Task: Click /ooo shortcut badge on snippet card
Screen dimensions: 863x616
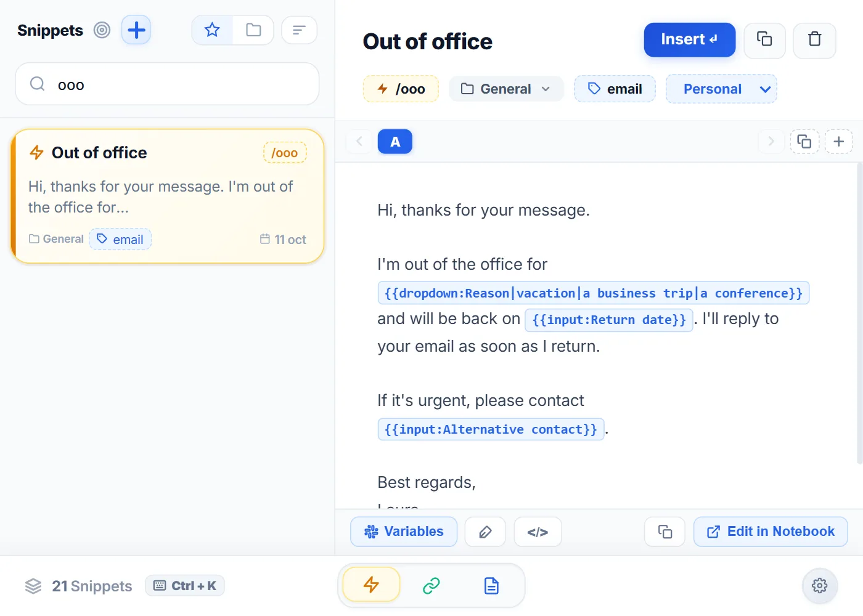Action: pyautogui.click(x=285, y=152)
